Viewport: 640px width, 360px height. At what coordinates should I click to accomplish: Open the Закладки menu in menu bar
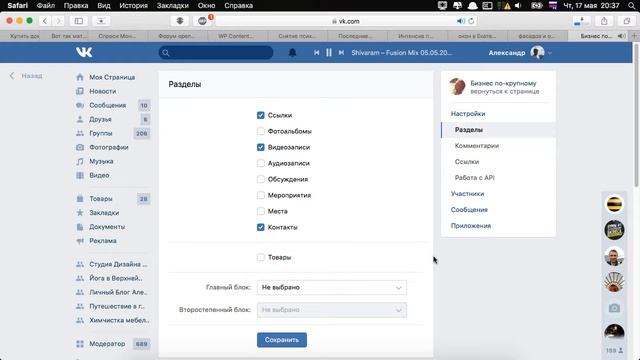pos(173,6)
